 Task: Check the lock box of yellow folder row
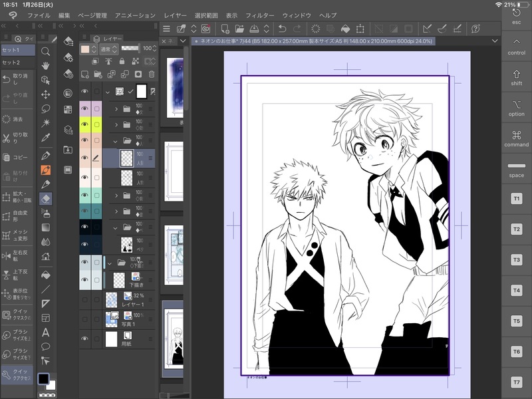click(96, 124)
